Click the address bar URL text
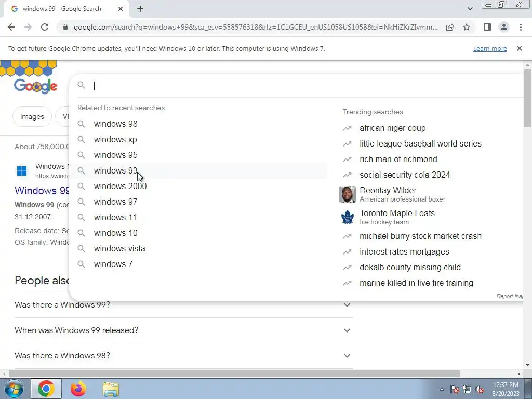This screenshot has height=399, width=532. 256,27
